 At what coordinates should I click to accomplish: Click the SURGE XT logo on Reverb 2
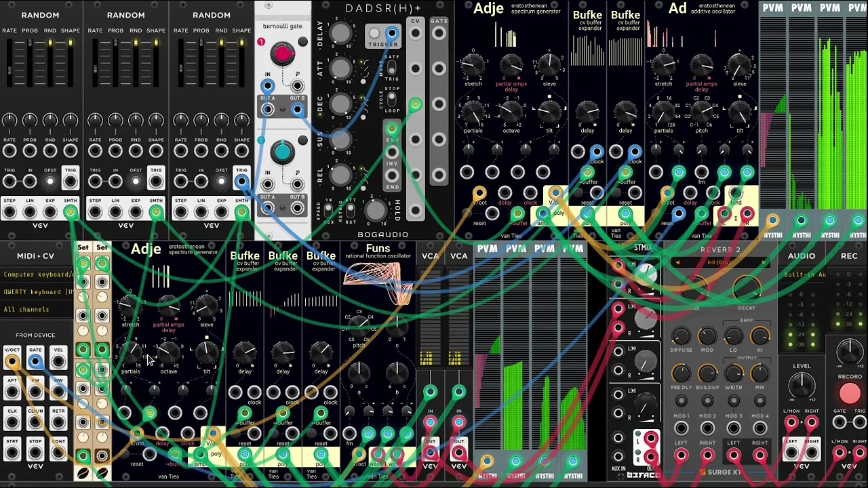point(720,472)
